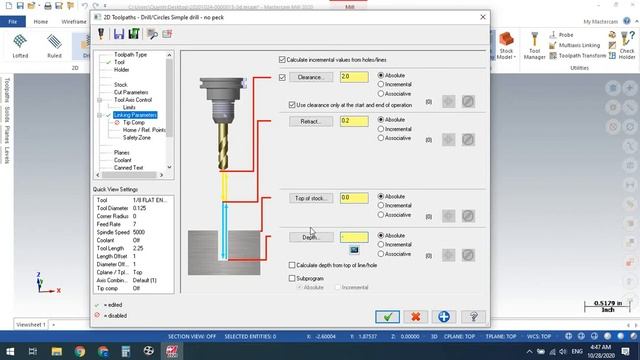
Task: Select Ruled ribbon icon
Action: [54, 46]
